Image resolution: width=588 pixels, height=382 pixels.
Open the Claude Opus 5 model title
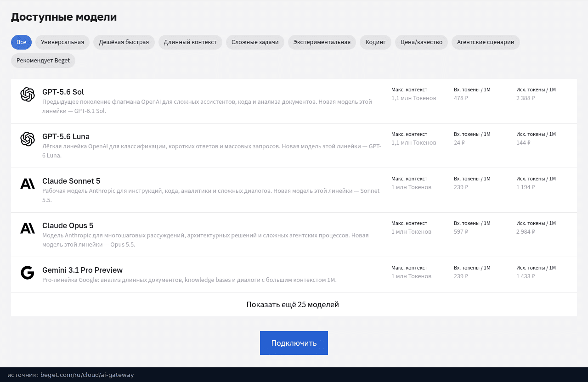click(x=68, y=225)
